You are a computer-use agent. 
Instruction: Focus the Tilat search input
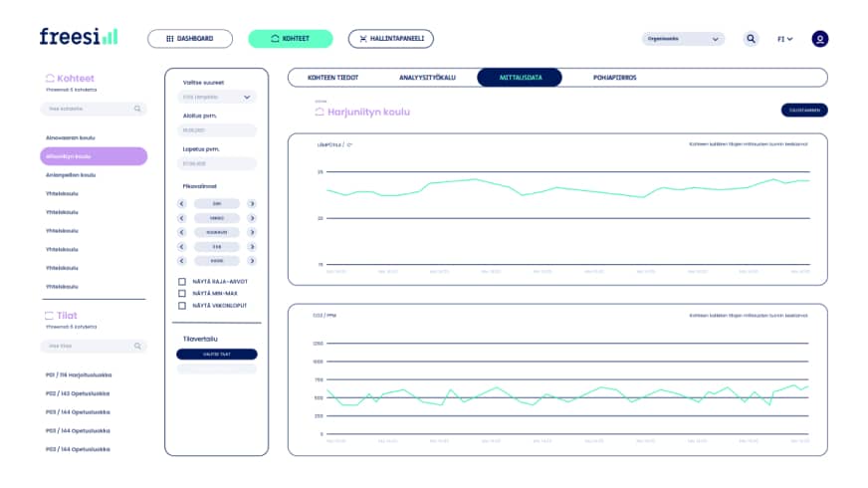click(x=94, y=346)
